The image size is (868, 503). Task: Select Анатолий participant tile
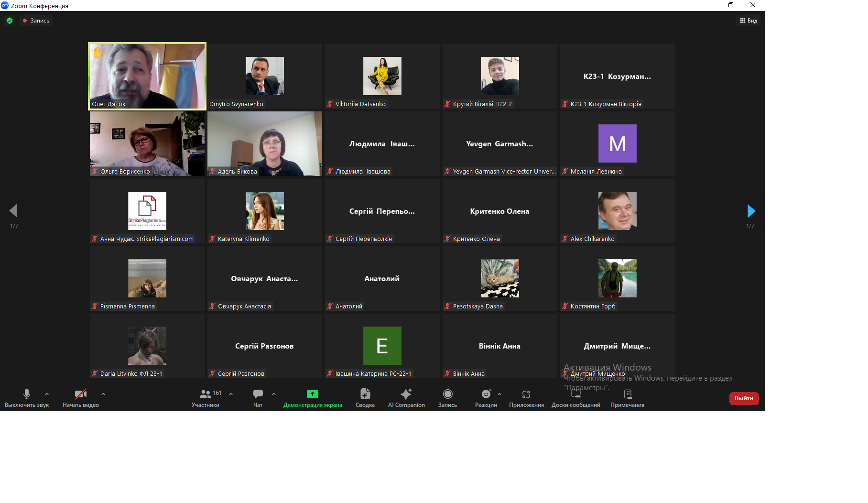click(x=382, y=279)
